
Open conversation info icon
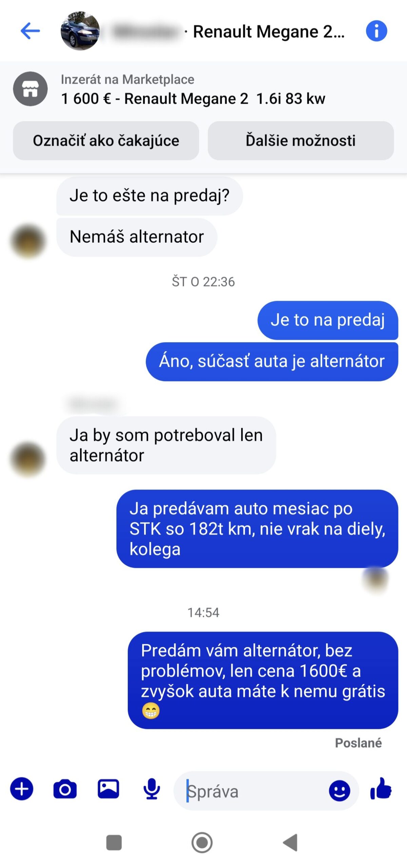(x=376, y=31)
